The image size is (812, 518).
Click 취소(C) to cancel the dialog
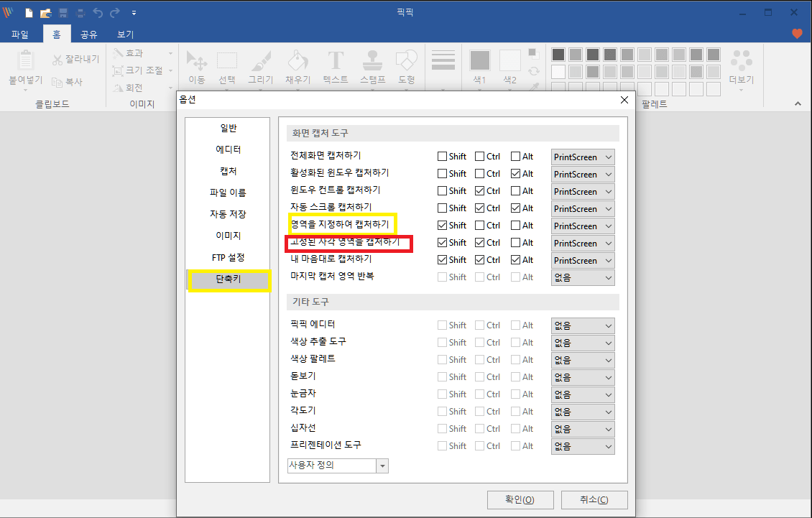(594, 499)
